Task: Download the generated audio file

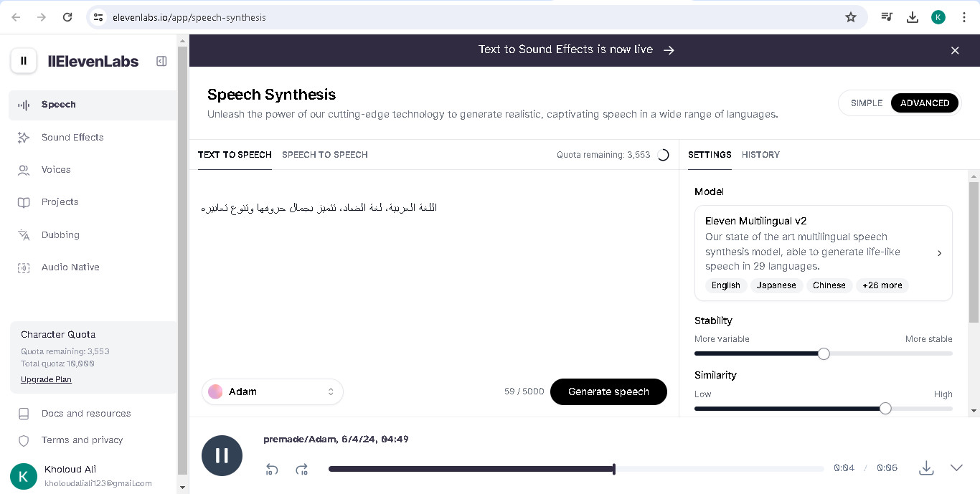Action: tap(926, 468)
